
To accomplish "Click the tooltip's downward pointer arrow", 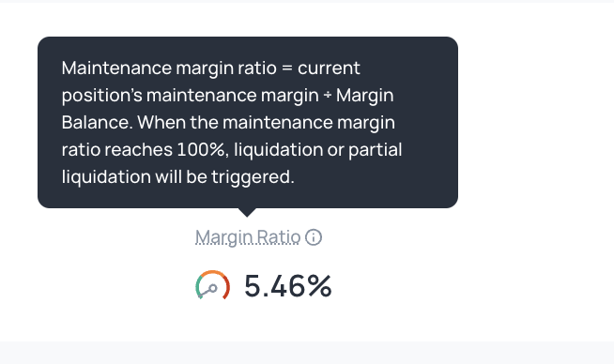I will pos(247,212).
